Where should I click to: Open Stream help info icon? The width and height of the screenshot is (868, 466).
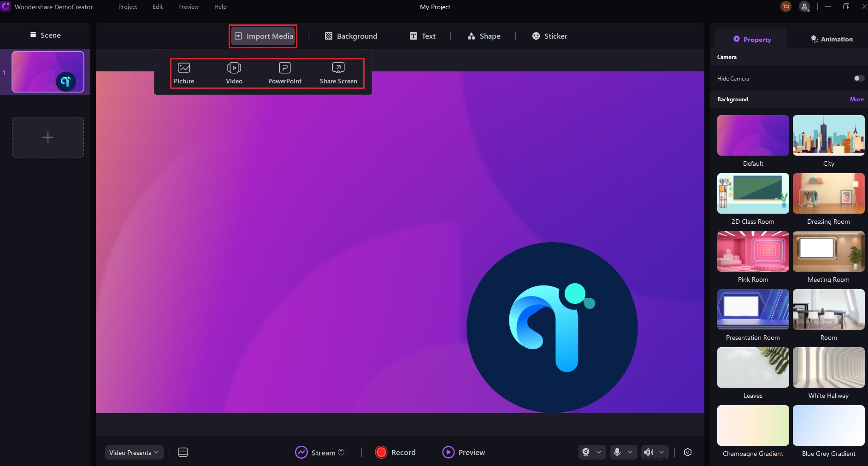341,452
